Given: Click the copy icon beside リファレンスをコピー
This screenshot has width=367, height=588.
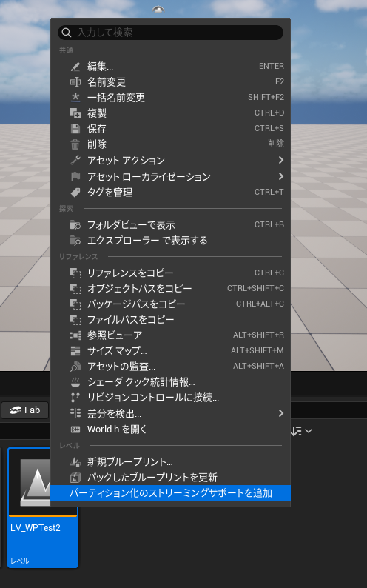Looking at the screenshot, I should 75,273.
